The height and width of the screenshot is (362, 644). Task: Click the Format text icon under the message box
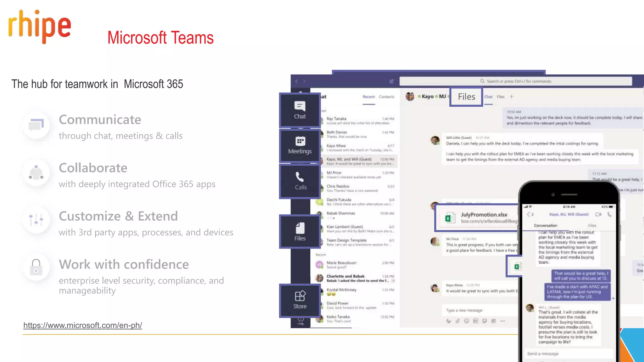click(x=448, y=321)
